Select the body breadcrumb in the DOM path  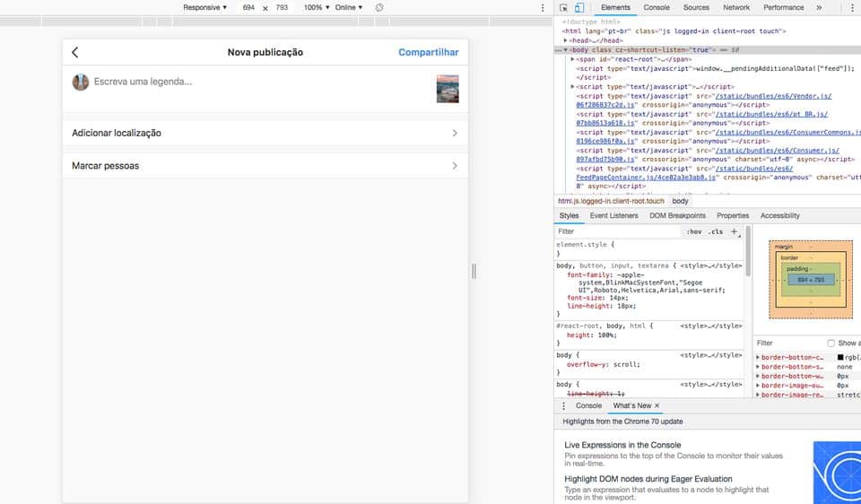coord(680,201)
